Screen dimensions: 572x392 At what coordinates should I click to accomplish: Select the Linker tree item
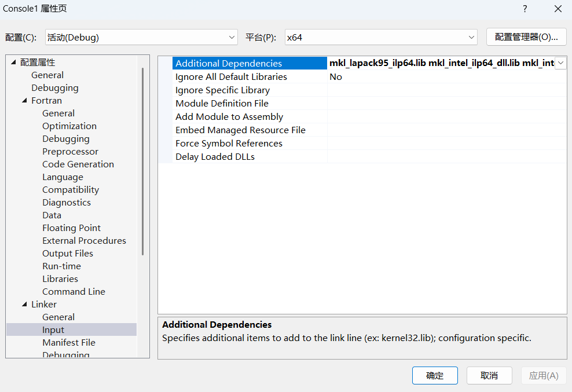click(44, 305)
